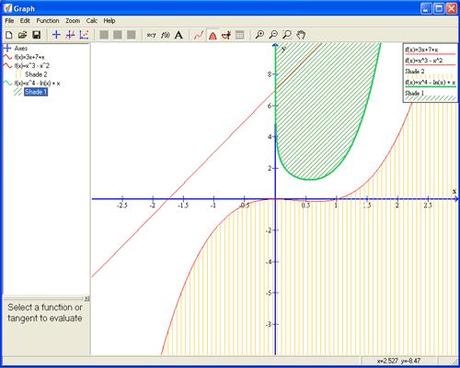
Task: Create a new graph file
Action: point(9,35)
